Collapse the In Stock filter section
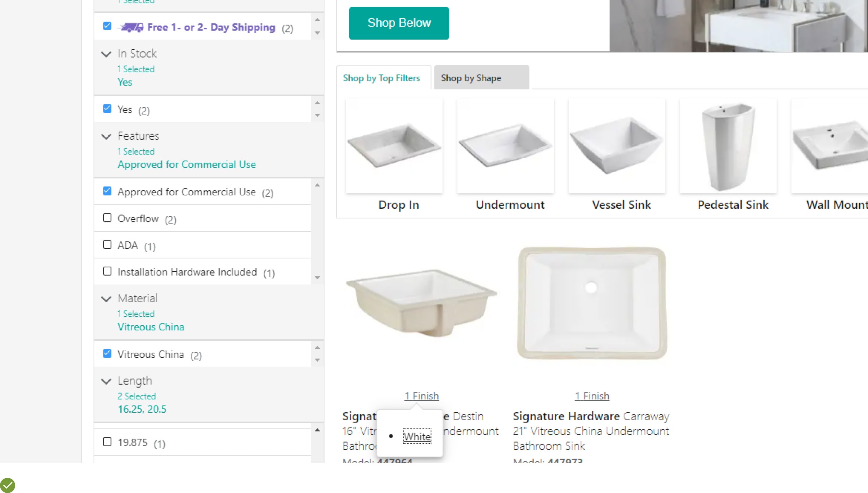This screenshot has width=868, height=493. [x=106, y=54]
